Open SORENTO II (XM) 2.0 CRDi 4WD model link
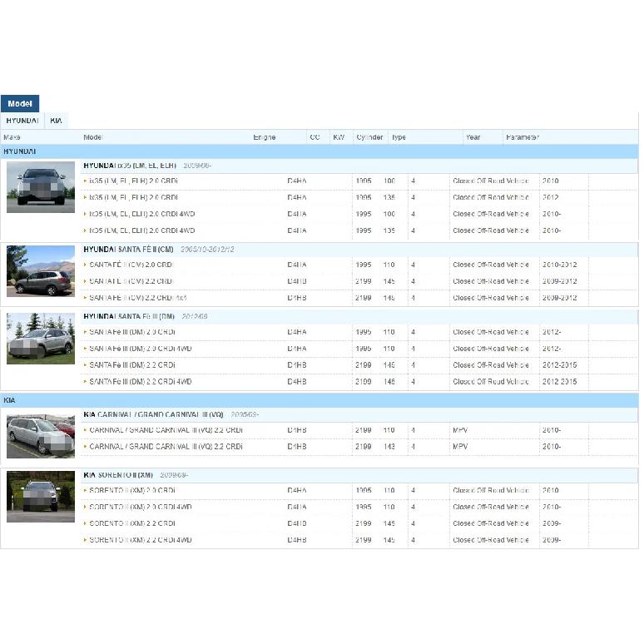 [x=141, y=507]
